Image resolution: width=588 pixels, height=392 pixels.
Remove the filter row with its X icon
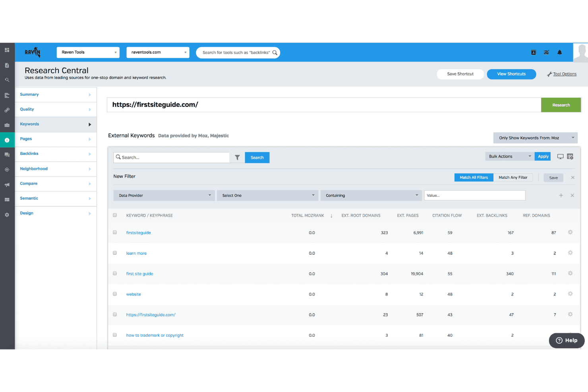point(572,195)
